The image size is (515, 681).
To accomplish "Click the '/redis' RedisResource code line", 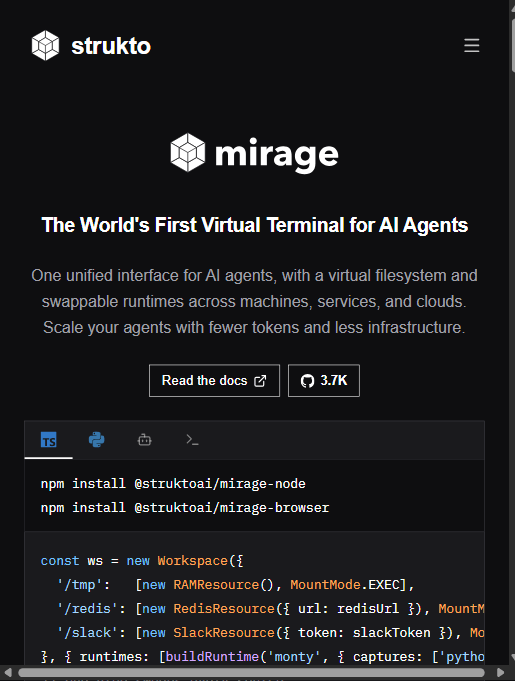I will [271, 608].
